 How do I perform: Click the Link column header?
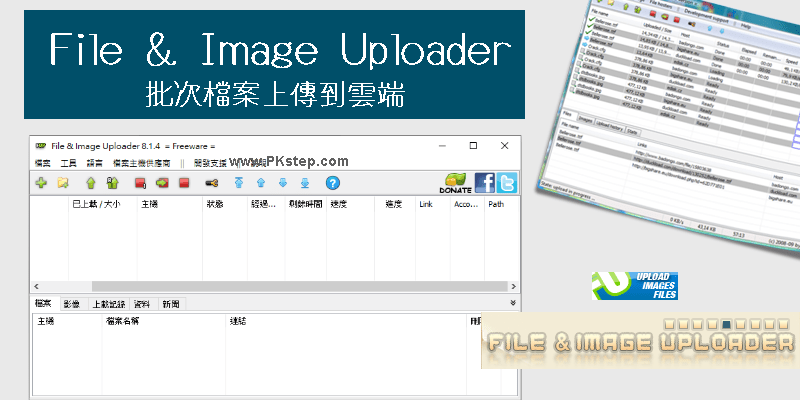(432, 204)
